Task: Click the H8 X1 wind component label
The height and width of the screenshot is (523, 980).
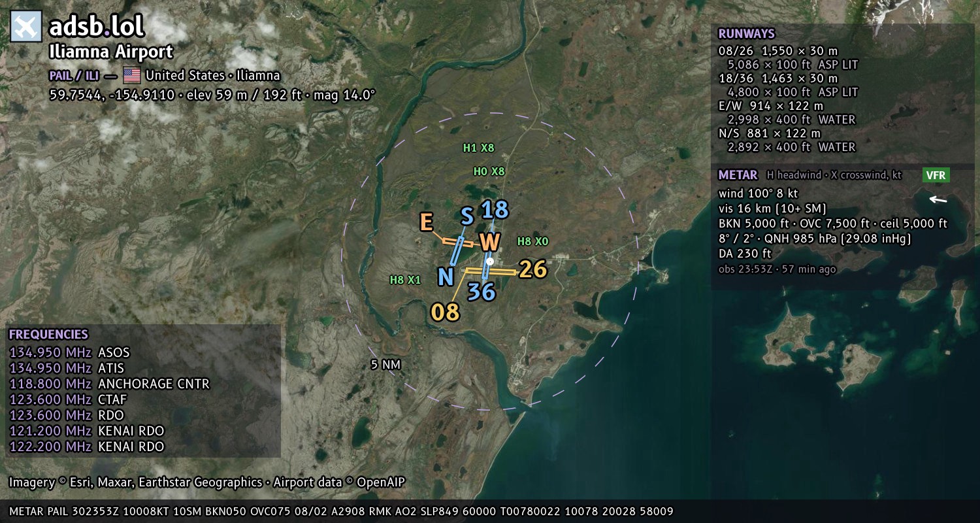Action: point(406,280)
